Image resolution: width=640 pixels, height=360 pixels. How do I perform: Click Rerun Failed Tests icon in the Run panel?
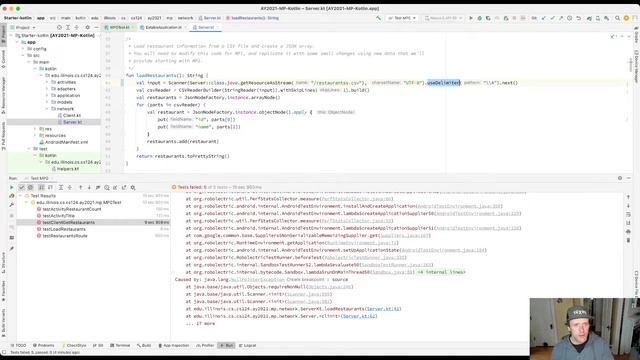pos(11,196)
